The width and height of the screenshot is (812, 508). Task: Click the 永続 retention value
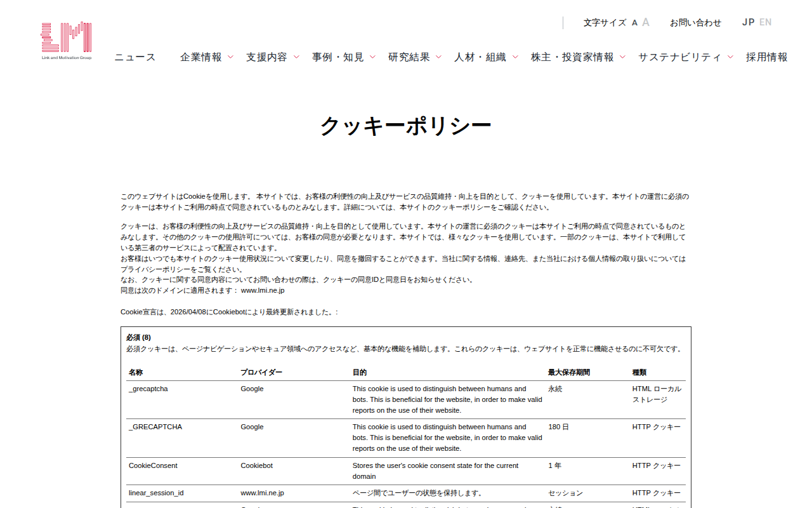(555, 389)
